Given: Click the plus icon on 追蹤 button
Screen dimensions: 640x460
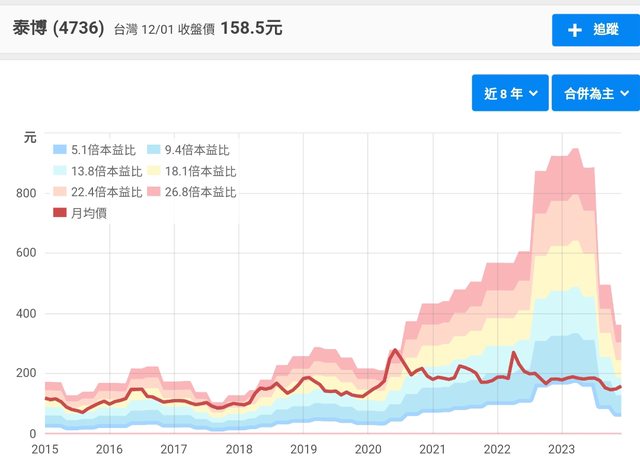Looking at the screenshot, I should pos(574,30).
